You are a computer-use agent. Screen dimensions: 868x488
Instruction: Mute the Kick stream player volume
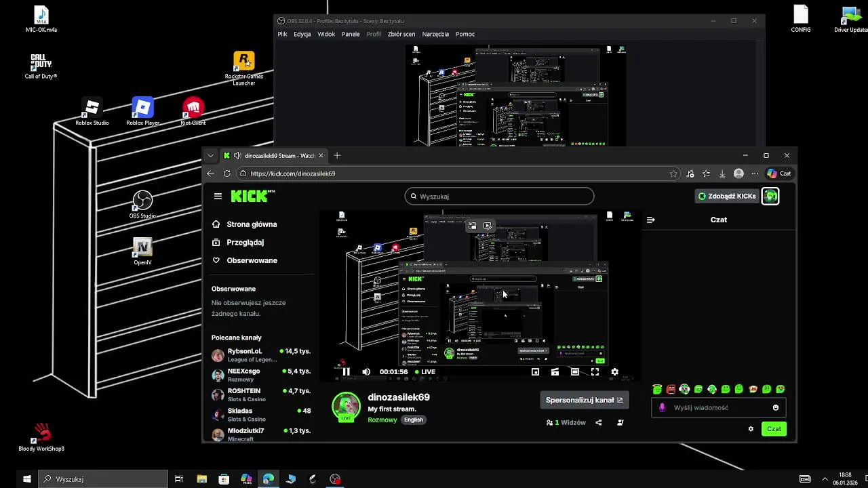(x=366, y=371)
